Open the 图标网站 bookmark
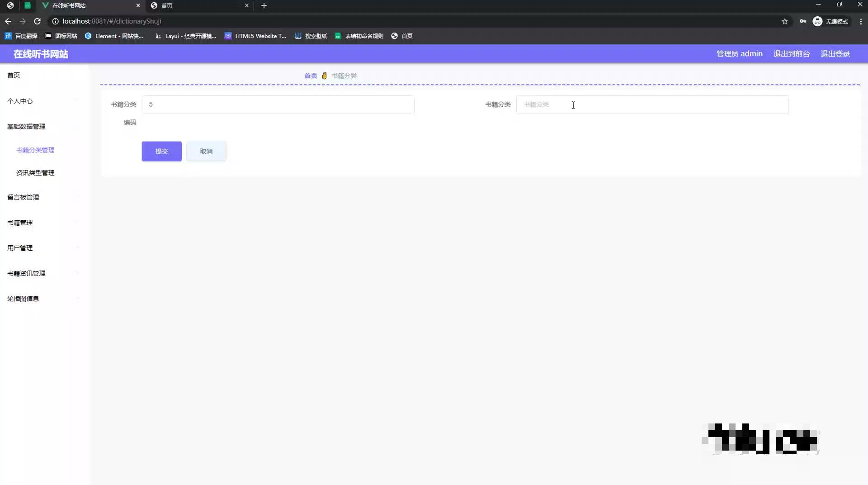The height and width of the screenshot is (485, 868). [61, 36]
